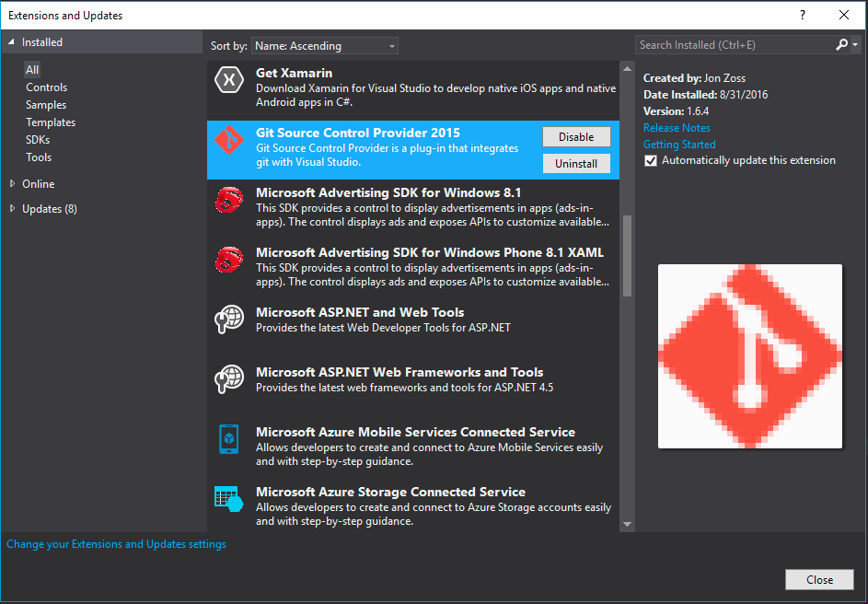The image size is (868, 604).
Task: Click the Git Source Control Provider 2015 title
Action: point(358,133)
